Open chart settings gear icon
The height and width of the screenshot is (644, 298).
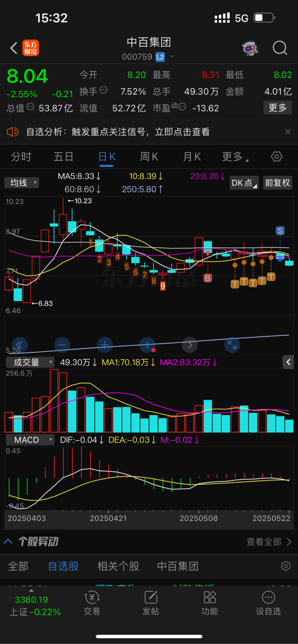276,157
